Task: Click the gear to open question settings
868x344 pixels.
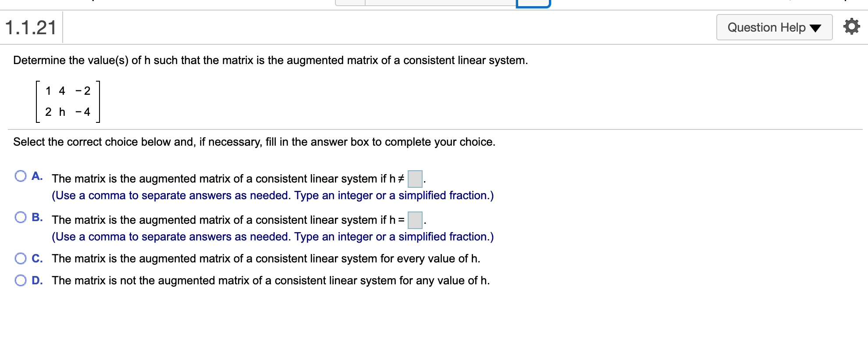Action: coord(851,26)
